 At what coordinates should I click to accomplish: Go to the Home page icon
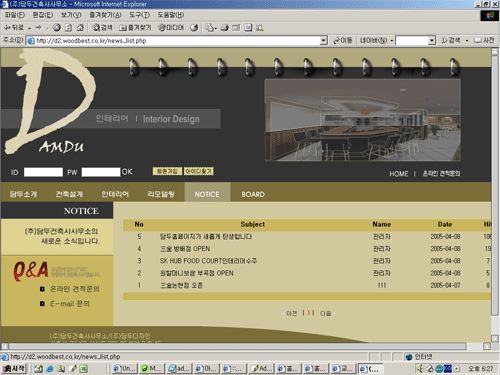tap(80, 28)
